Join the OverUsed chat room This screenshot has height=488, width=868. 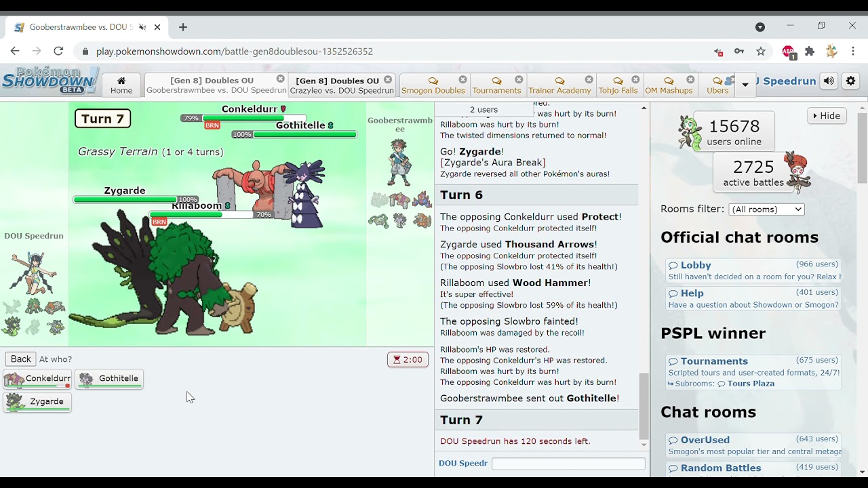(x=754, y=445)
